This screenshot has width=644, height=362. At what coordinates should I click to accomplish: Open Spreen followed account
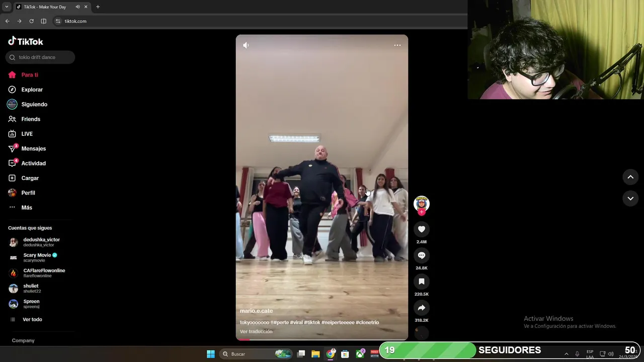click(40, 304)
